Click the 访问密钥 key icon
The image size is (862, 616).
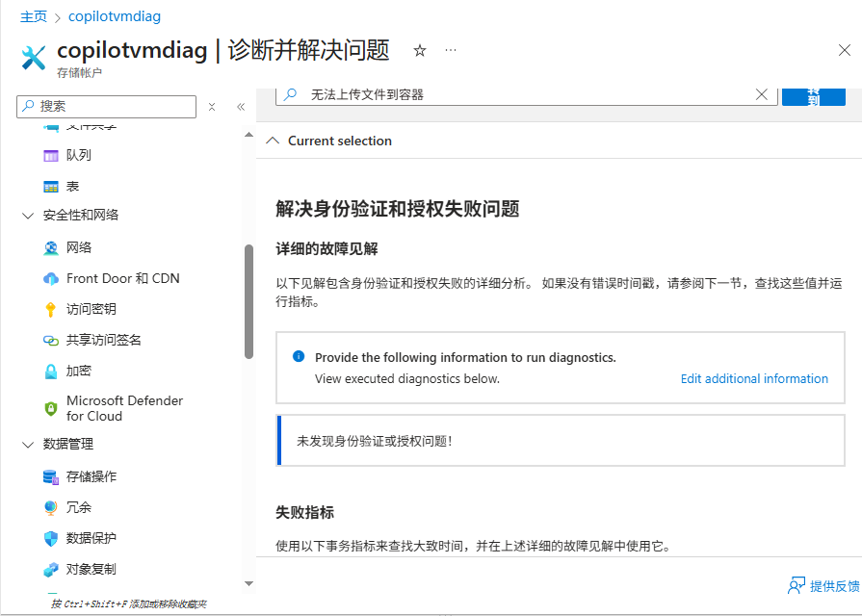click(x=51, y=309)
